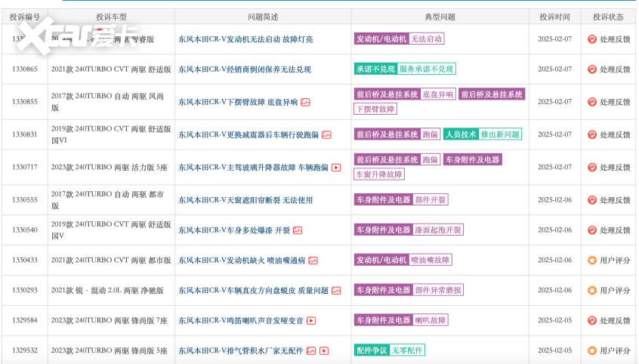Click 用户评分 status text for complaint 1329532
Image resolution: width=639 pixels, height=364 pixels.
coord(615,351)
